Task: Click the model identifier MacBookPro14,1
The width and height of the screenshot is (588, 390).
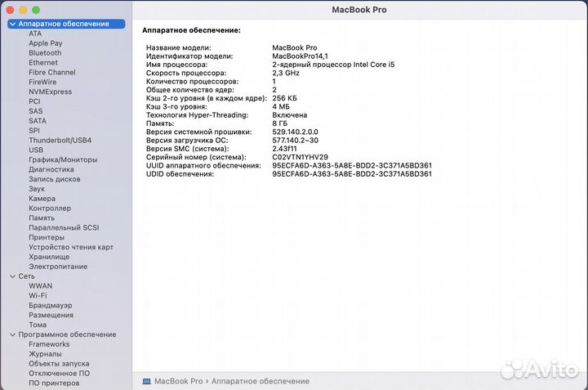Action: click(x=300, y=56)
